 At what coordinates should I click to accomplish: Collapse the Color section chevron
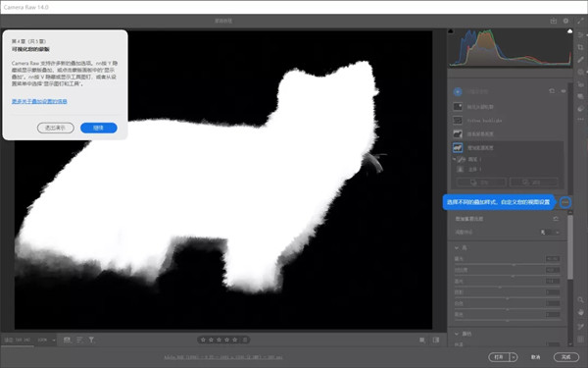pyautogui.click(x=457, y=334)
